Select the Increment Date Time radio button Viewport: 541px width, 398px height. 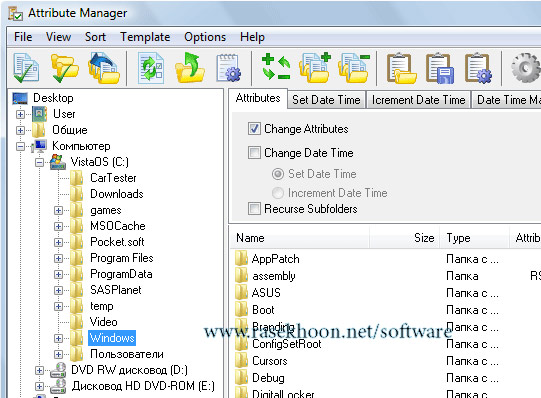click(x=278, y=193)
